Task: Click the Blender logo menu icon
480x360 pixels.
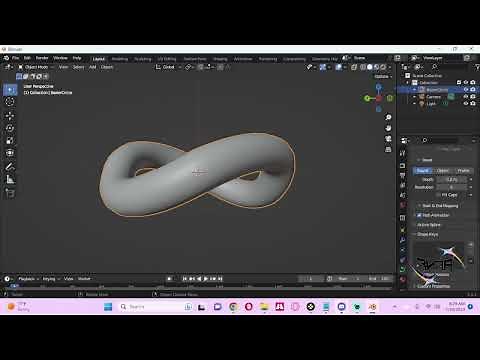Action: pyautogui.click(x=6, y=58)
